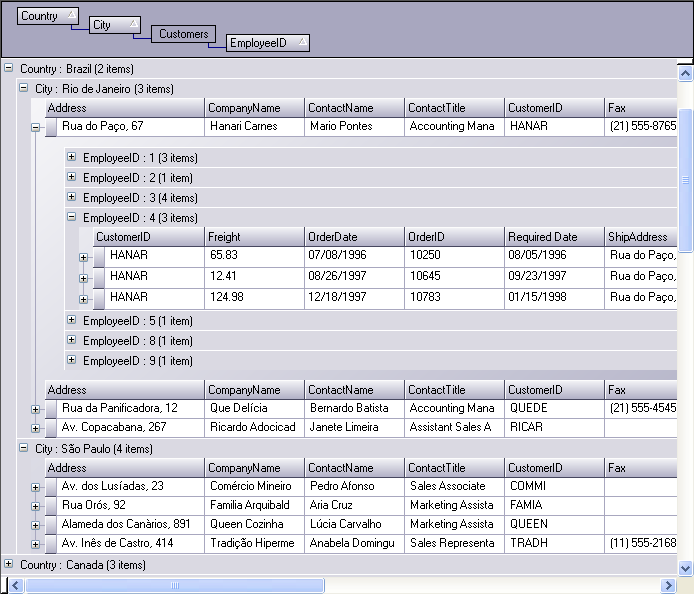Collapse the Rua do Paço, 67 row
This screenshot has width=694, height=594.
click(x=36, y=127)
